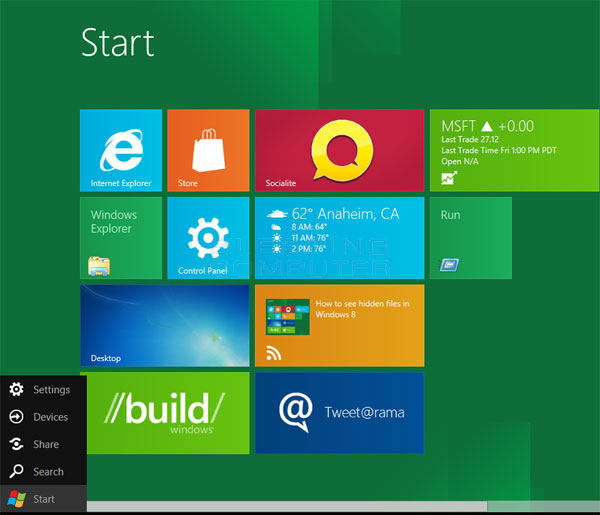Viewport: 600px width, 515px height.
Task: Click the Windows flag logo icon
Action: [16, 499]
